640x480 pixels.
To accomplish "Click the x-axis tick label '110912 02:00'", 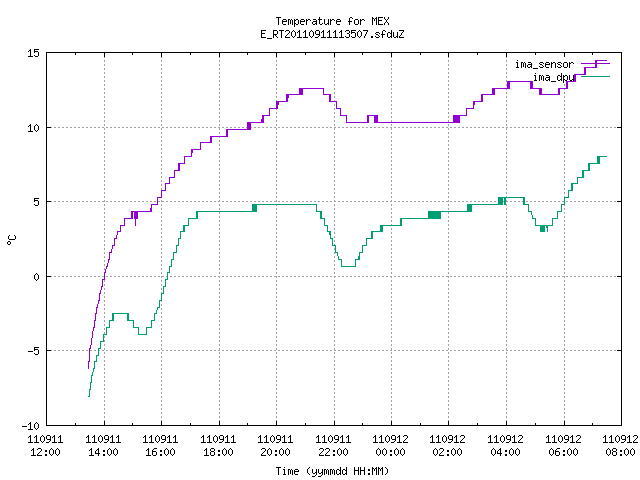I will (x=448, y=445).
